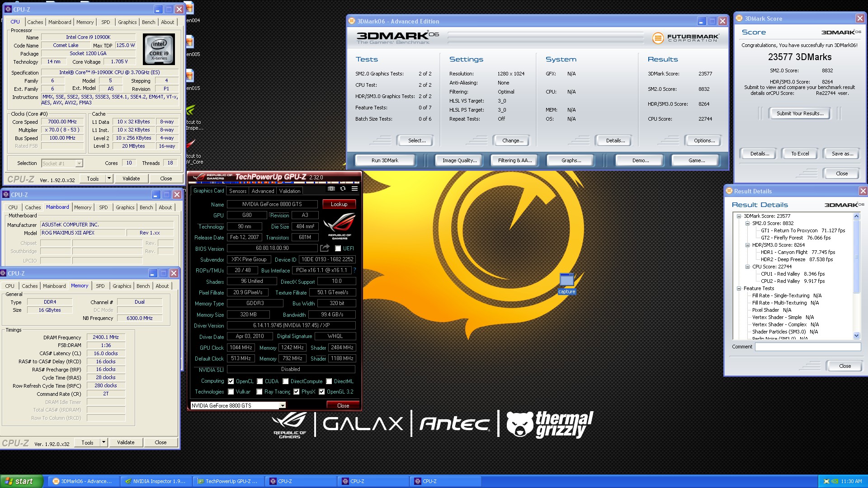Toggle the Vulkan checkbox
This screenshot has height=488, width=868.
[231, 392]
